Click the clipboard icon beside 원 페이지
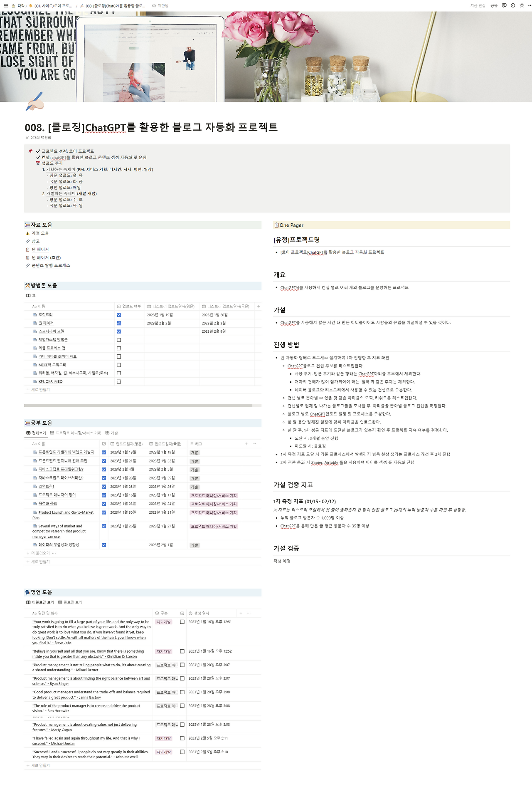The width and height of the screenshot is (532, 794). coord(28,250)
